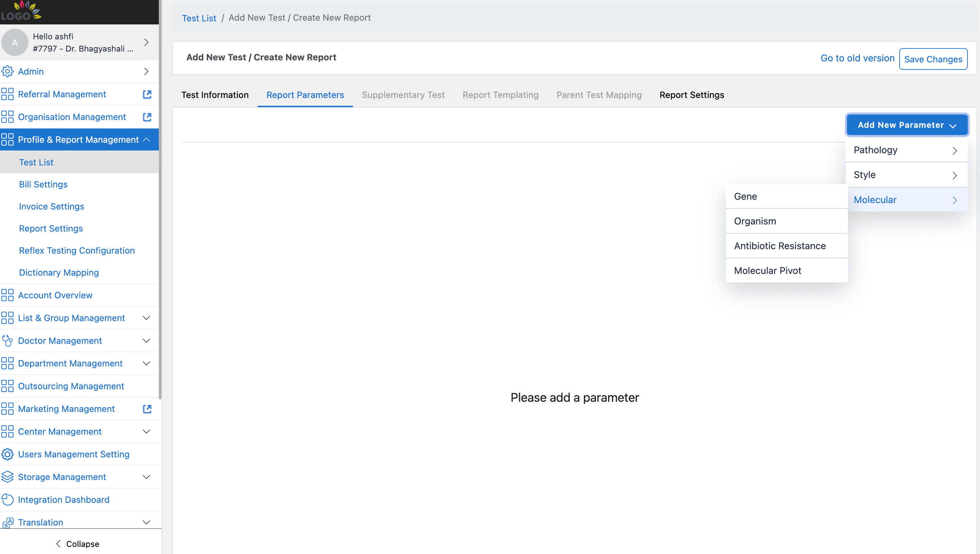The width and height of the screenshot is (980, 554).
Task: Click the logo in top-left header
Action: click(x=21, y=11)
